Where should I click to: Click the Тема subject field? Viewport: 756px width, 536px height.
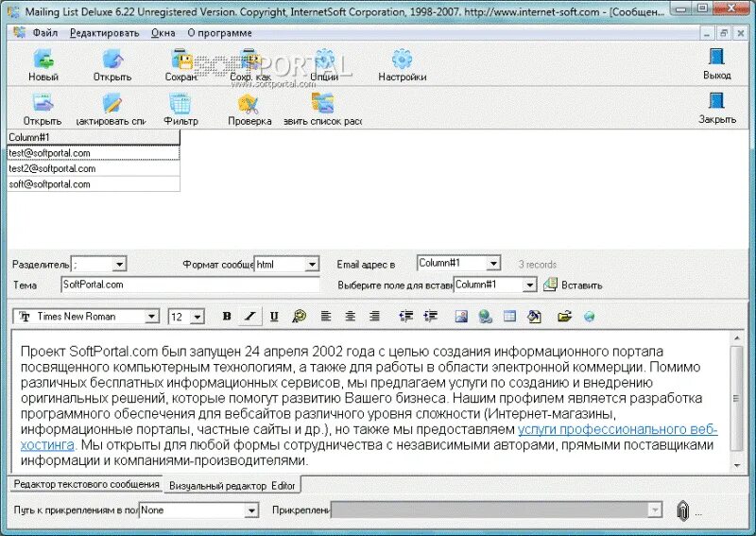pyautogui.click(x=191, y=285)
